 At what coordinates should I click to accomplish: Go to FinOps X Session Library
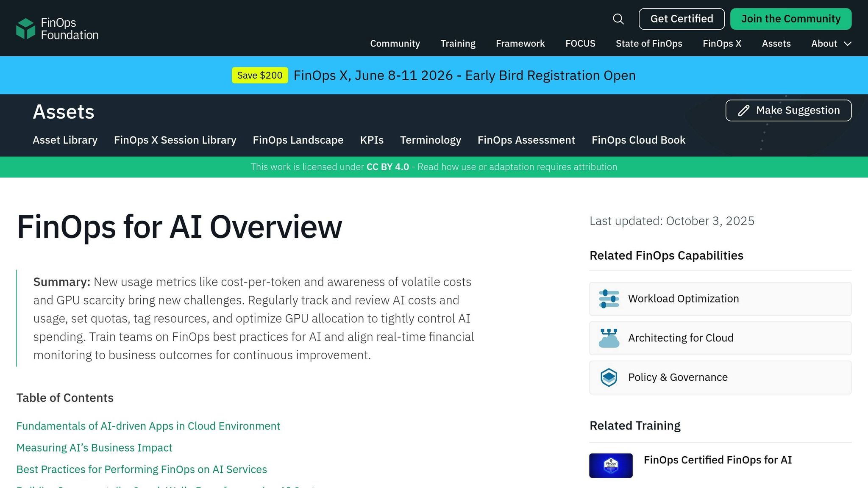pyautogui.click(x=175, y=140)
